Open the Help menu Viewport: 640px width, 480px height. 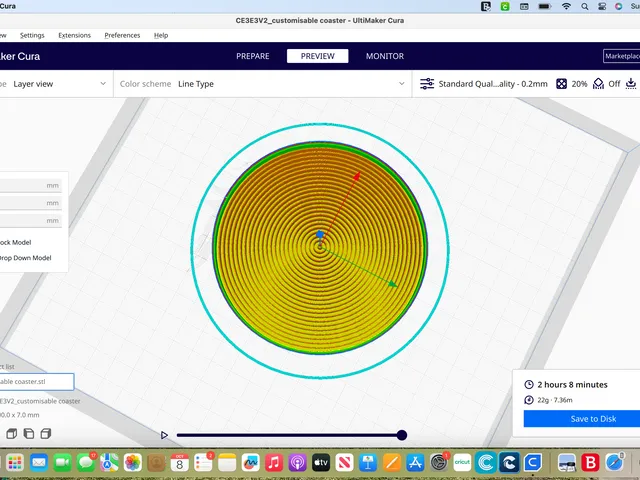[x=161, y=35]
